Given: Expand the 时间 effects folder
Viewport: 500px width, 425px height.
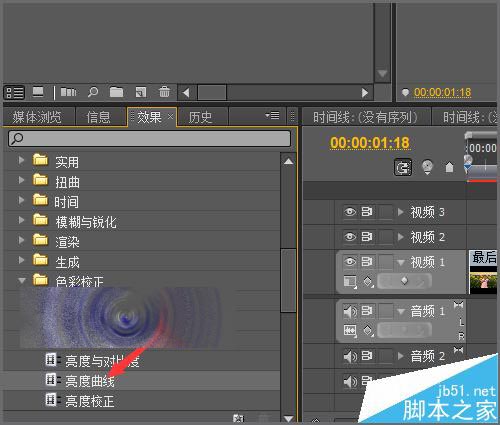Looking at the screenshot, I should [21, 200].
